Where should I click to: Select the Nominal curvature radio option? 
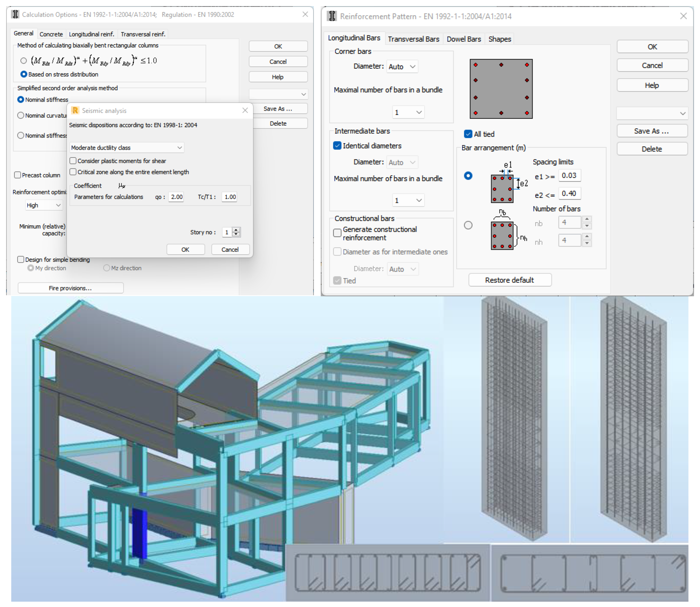[21, 115]
